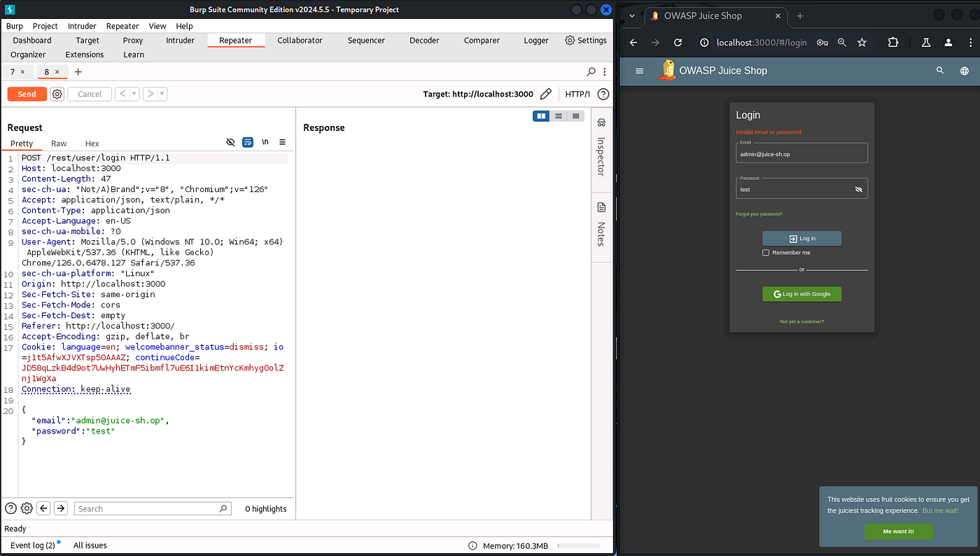
Task: Go back in the browser
Action: pyautogui.click(x=633, y=43)
